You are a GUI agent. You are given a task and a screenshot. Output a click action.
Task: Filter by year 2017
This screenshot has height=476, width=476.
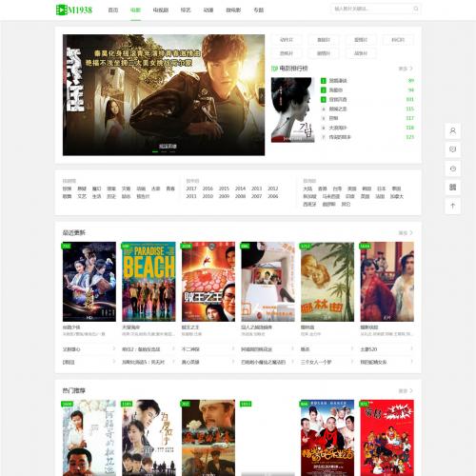point(191,188)
